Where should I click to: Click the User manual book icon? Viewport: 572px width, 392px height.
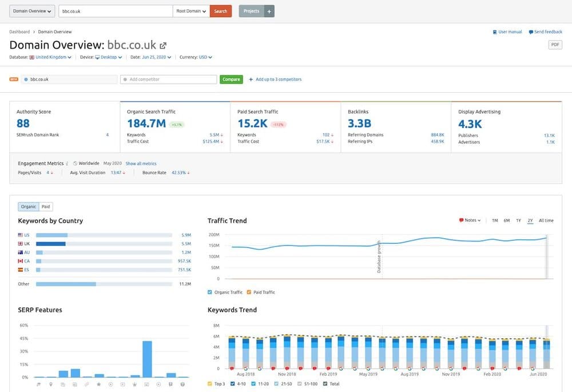pos(495,32)
